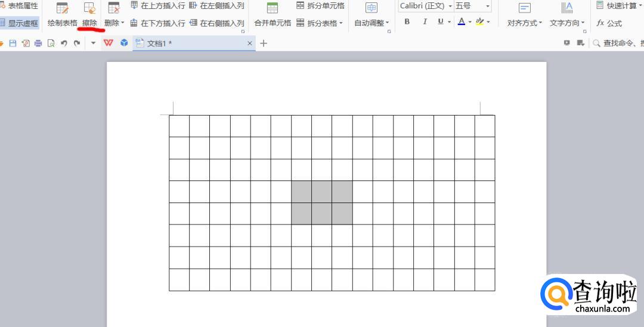Apply the font color A swatch
The height and width of the screenshot is (327, 644).
(x=461, y=22)
